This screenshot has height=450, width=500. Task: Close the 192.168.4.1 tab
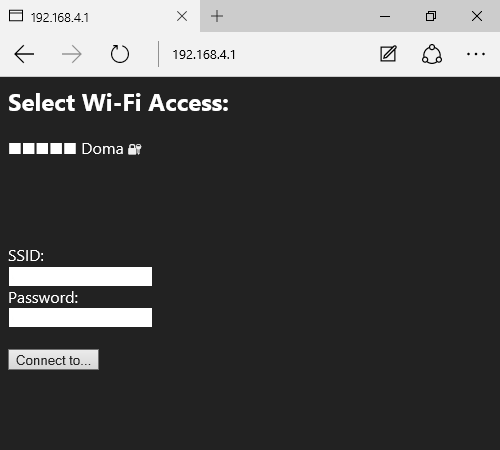click(182, 16)
